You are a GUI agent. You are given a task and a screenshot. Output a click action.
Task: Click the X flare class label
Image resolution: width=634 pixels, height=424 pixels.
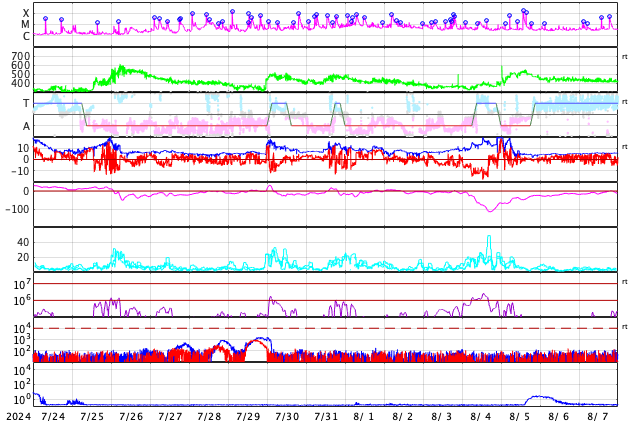[x=26, y=13]
